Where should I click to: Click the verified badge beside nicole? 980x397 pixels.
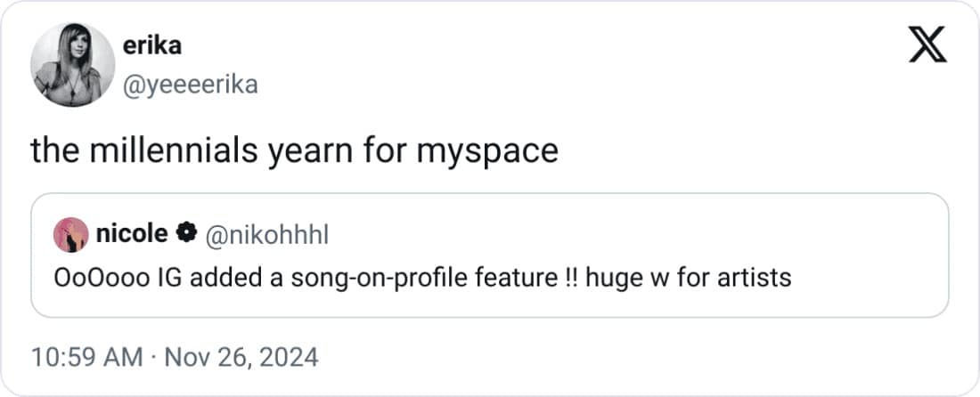tap(186, 234)
